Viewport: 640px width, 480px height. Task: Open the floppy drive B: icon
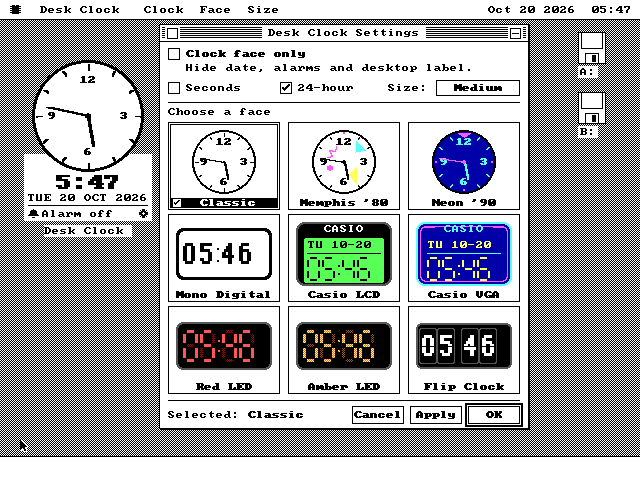point(591,108)
